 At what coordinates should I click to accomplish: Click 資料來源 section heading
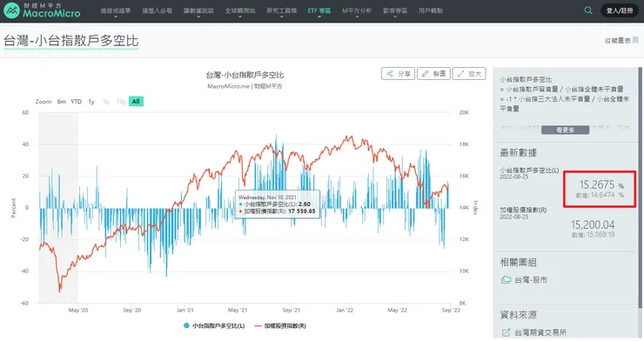coord(519,315)
